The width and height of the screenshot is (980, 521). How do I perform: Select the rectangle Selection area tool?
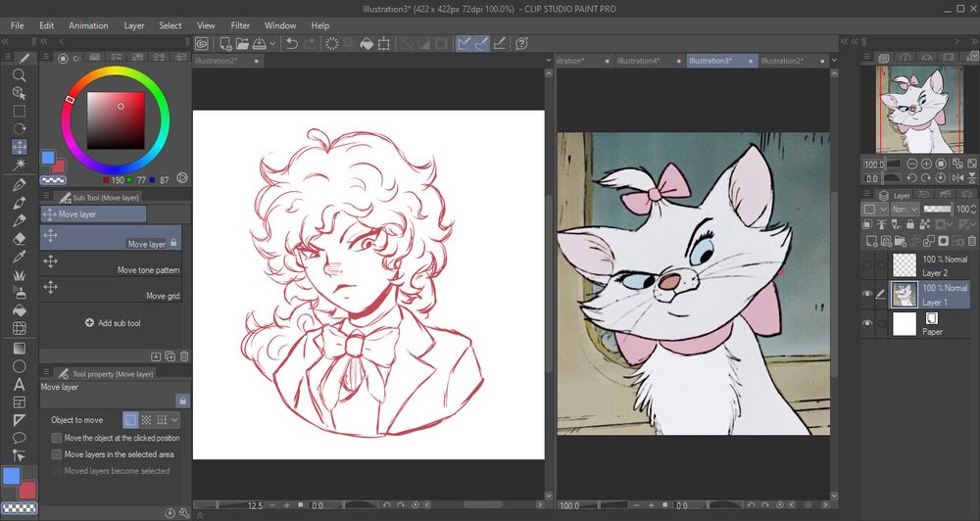(20, 112)
